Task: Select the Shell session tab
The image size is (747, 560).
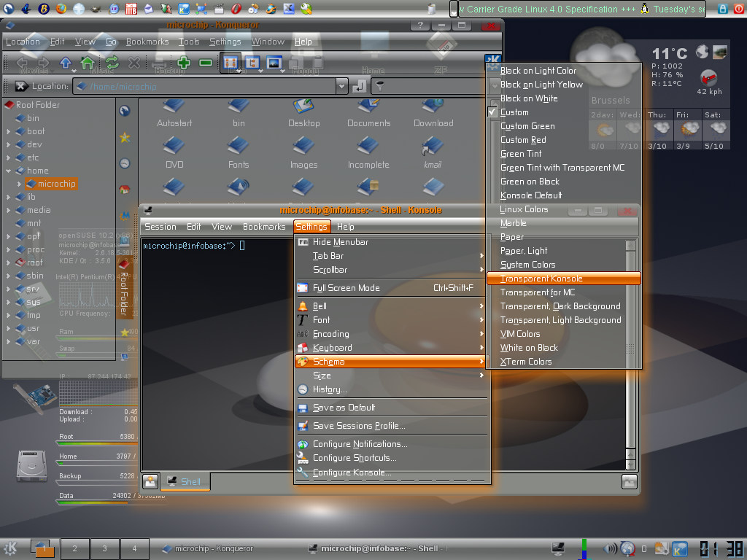Action: point(185,481)
